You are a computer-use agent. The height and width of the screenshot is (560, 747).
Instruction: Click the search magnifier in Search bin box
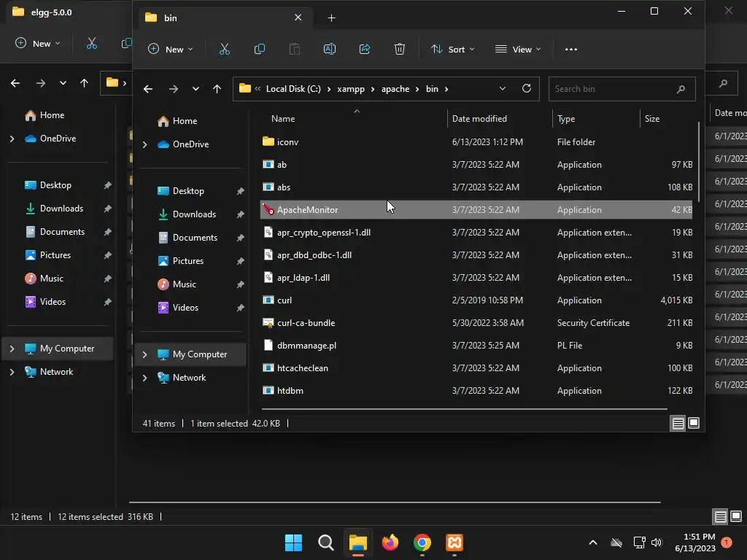click(681, 88)
